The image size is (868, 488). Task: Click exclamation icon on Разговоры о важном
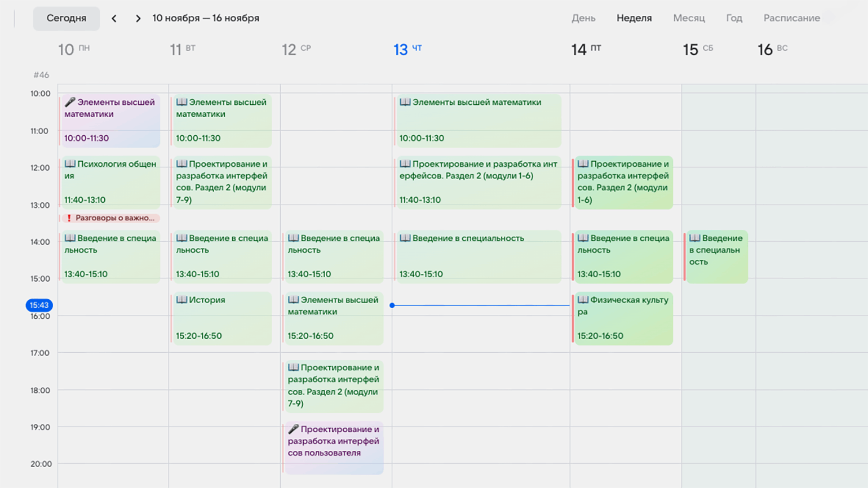pos(69,218)
